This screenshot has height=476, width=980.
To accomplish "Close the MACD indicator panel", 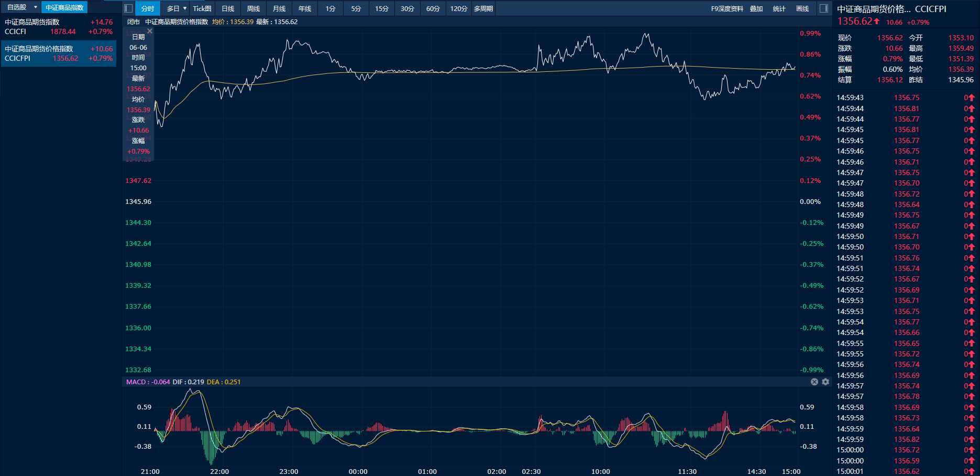I will pos(814,382).
